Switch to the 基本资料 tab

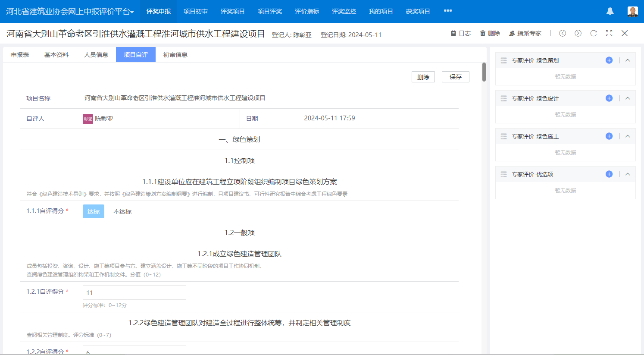tap(56, 55)
